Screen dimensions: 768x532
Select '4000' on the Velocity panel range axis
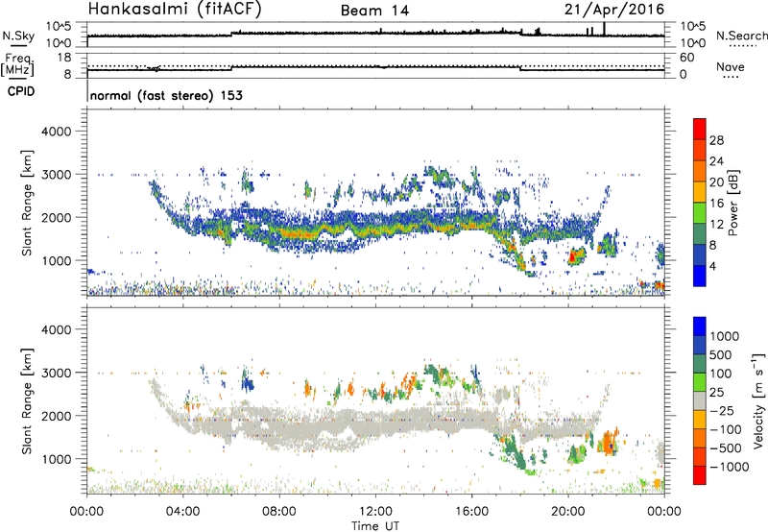[x=56, y=329]
